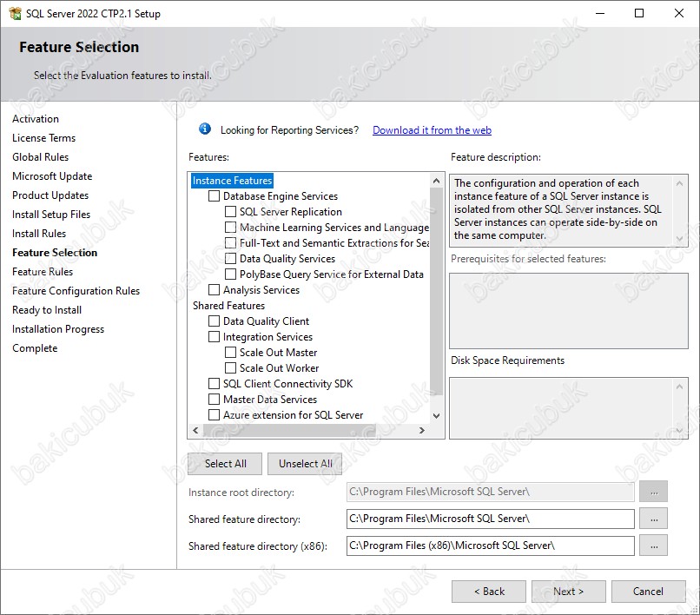Go back with the Back button
This screenshot has width=700, height=615.
point(489,592)
